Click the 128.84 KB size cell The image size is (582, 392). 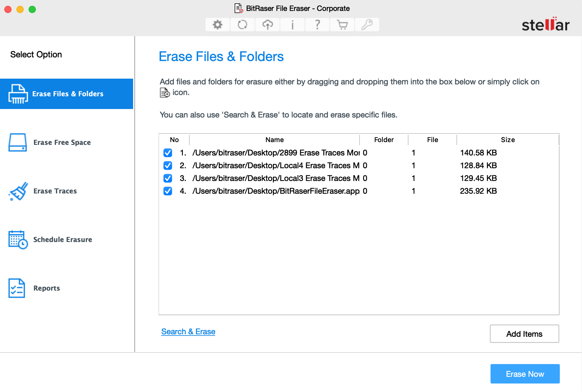click(x=478, y=165)
